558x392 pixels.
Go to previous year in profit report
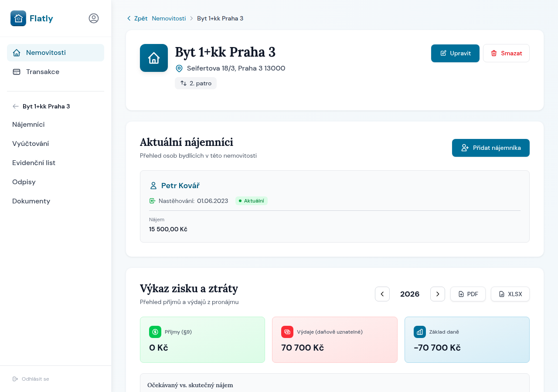(382, 294)
